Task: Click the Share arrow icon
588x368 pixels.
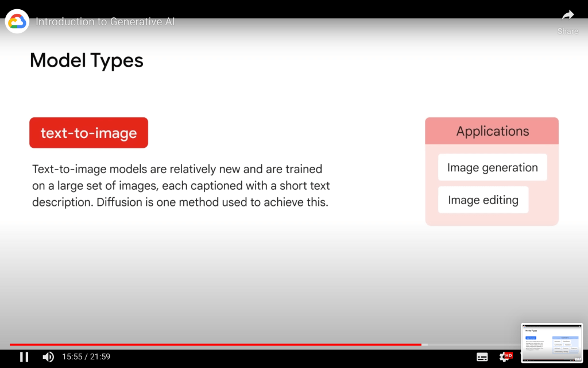Action: coord(567,16)
